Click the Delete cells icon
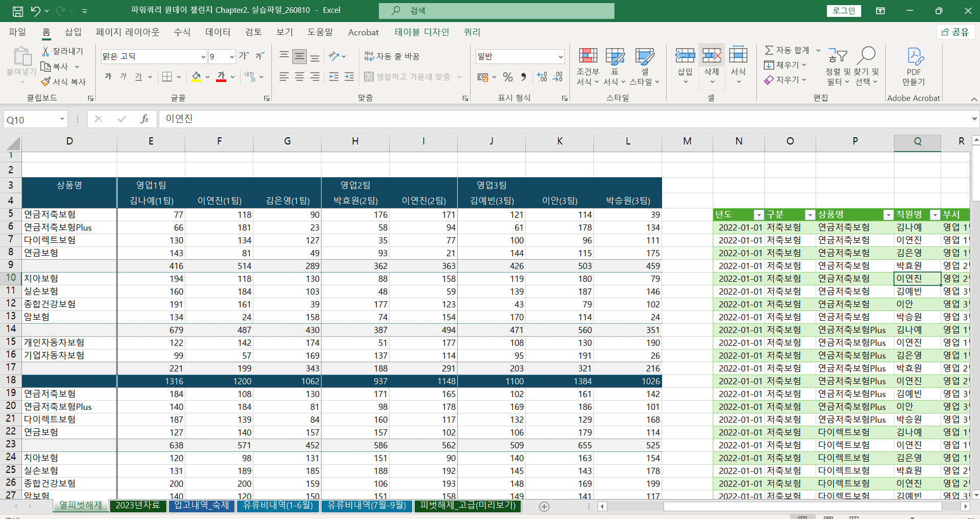This screenshot has width=980, height=519. (712, 55)
